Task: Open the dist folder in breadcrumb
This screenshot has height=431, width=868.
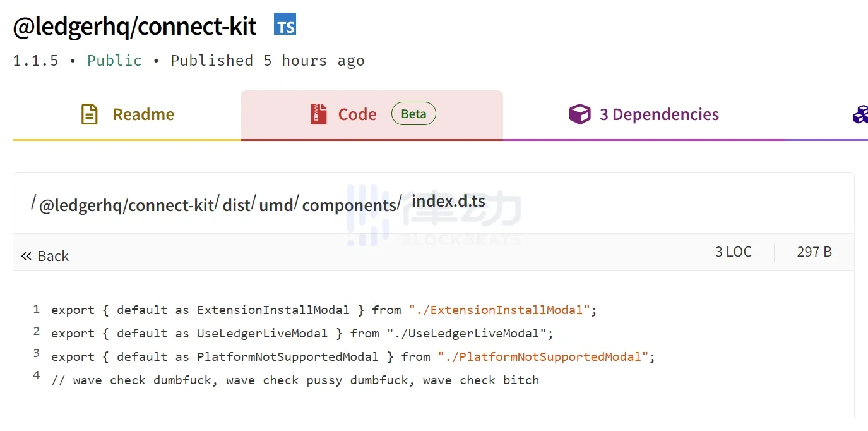Action: coord(237,205)
